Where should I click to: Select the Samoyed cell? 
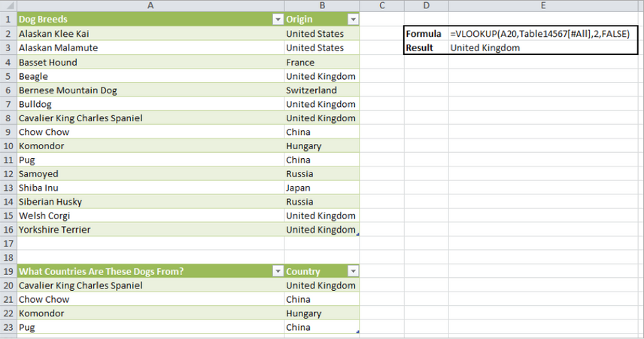(150, 174)
